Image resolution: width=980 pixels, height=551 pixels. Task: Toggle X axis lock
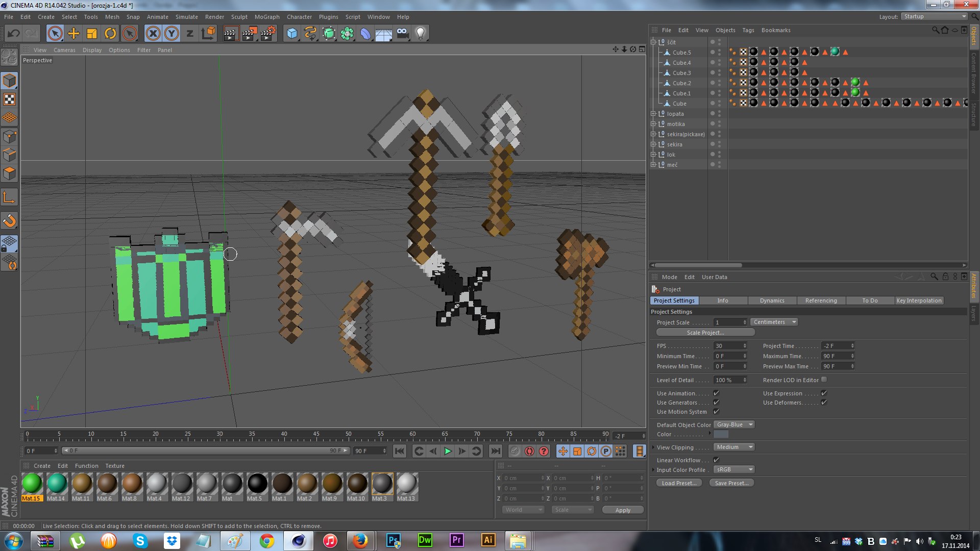point(153,34)
